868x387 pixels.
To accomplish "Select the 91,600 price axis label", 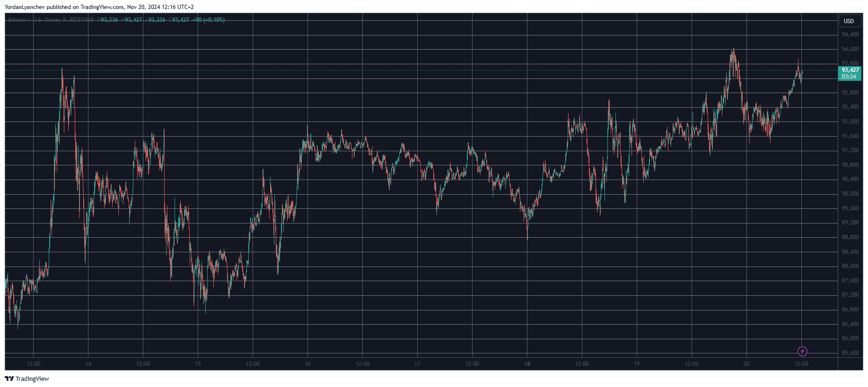I will point(850,136).
